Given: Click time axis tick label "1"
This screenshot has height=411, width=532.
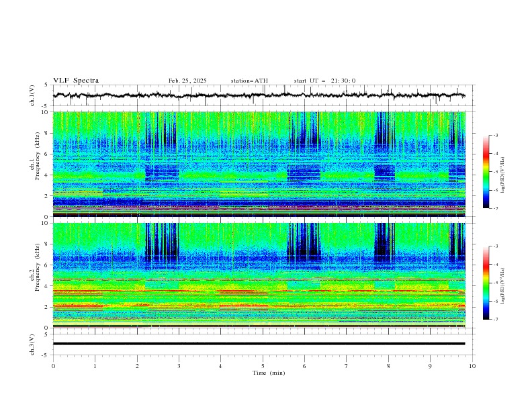Looking at the screenshot, I should point(95,366).
